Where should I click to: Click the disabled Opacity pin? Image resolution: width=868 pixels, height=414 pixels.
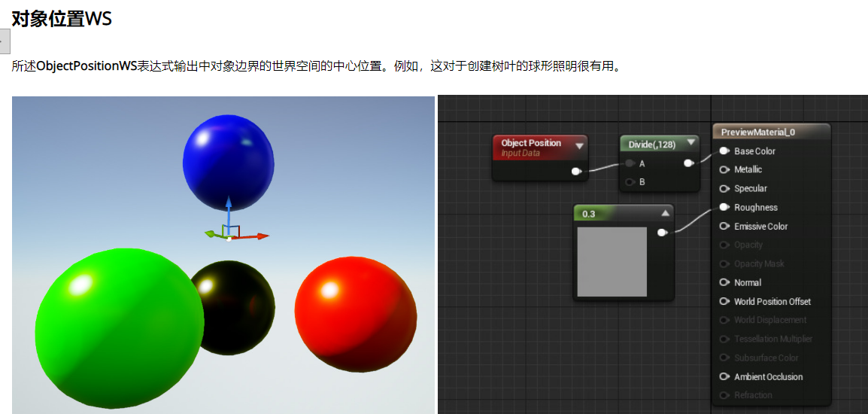click(724, 245)
